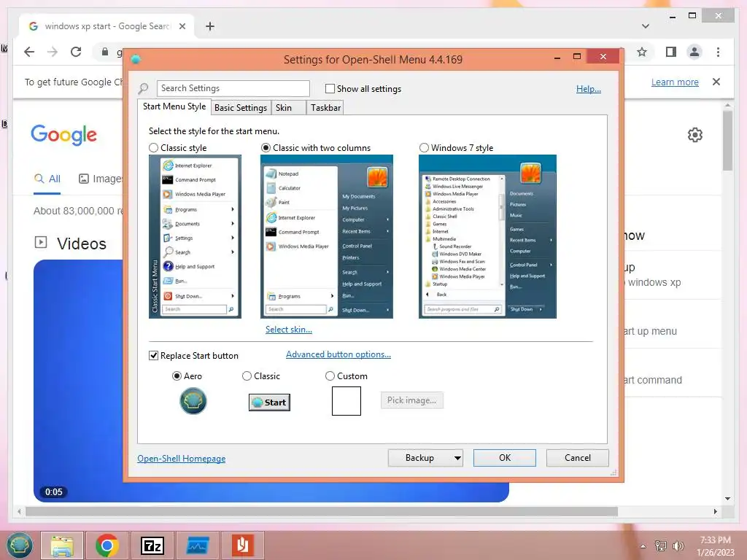747x560 pixels.
Task: Open Chrome from the taskbar
Action: pyautogui.click(x=107, y=545)
